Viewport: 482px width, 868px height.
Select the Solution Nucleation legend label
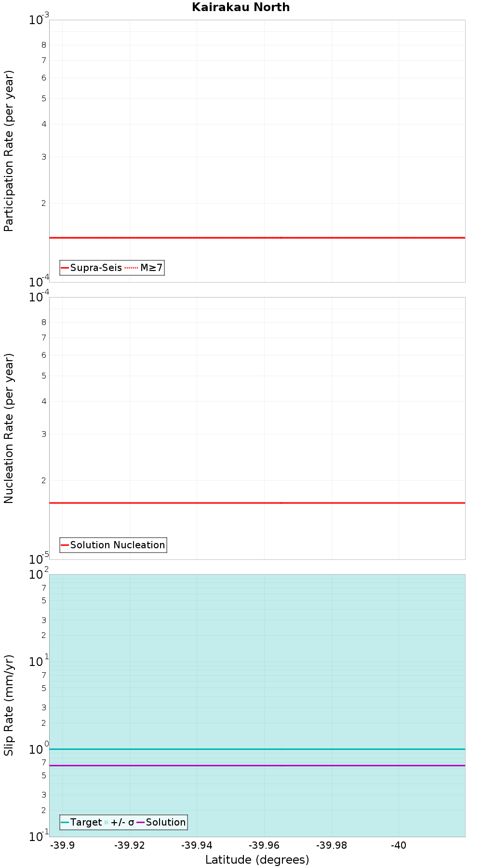pyautogui.click(x=118, y=545)
